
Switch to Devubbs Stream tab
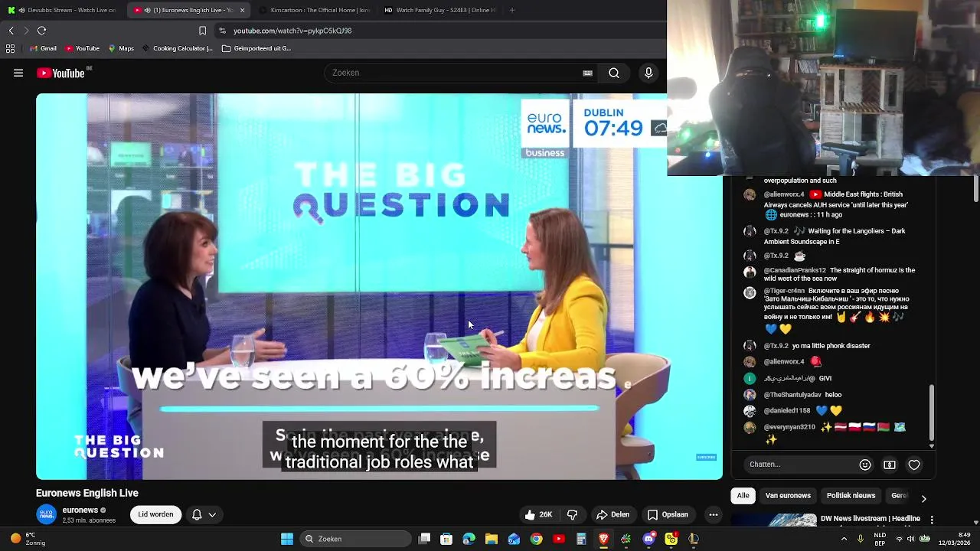coord(63,10)
